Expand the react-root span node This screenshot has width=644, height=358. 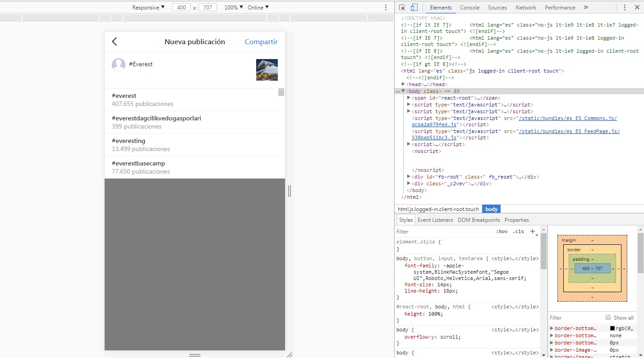coord(409,98)
